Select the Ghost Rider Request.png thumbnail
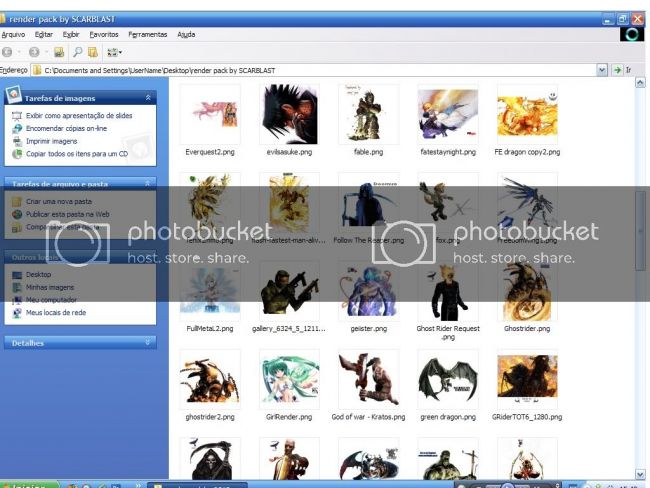650x488 pixels. 448,291
